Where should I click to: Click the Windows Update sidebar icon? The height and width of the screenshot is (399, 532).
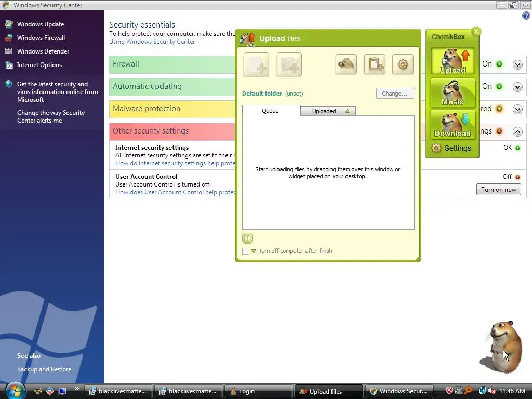9,24
